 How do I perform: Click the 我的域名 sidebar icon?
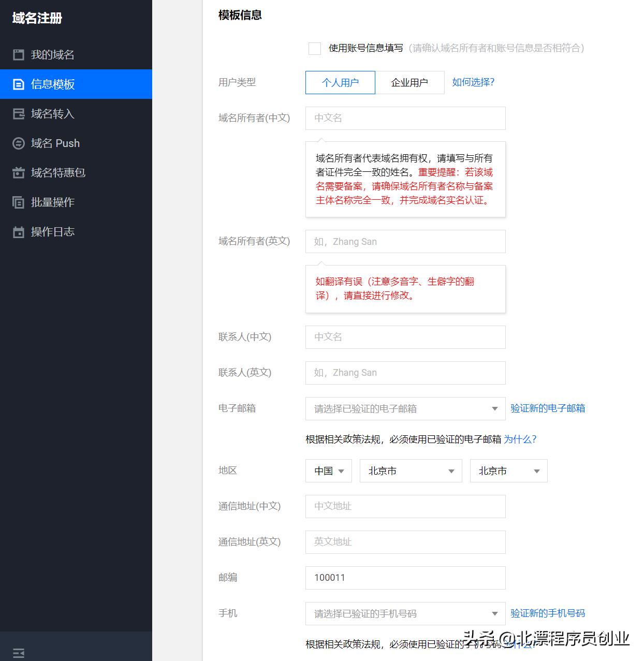tap(18, 54)
